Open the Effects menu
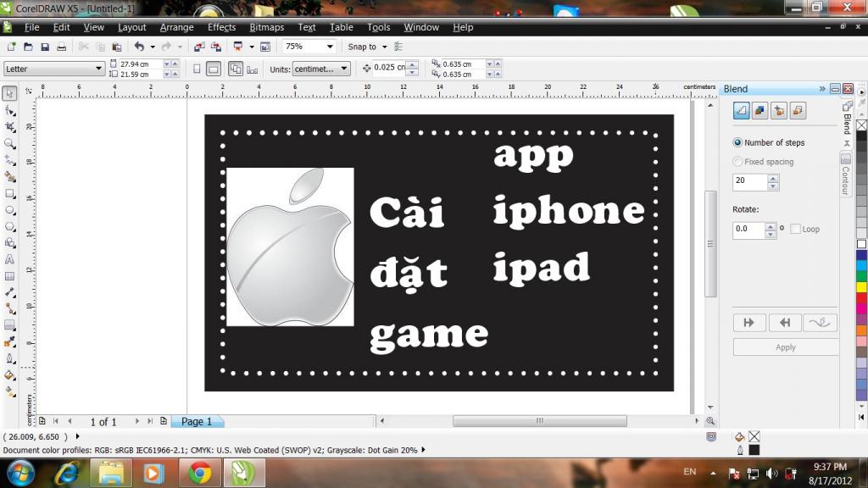This screenshot has height=488, width=868. (221, 27)
